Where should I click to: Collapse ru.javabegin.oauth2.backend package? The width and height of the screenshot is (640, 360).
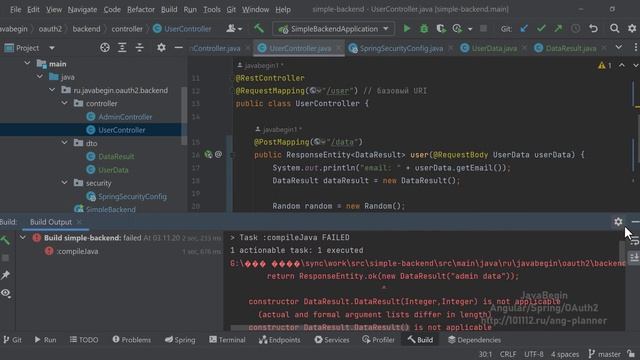tap(52, 90)
